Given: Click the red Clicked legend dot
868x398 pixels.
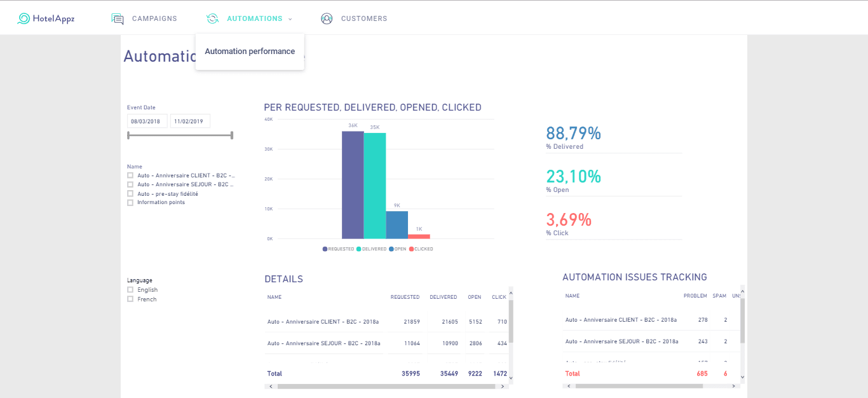Looking at the screenshot, I should (x=411, y=249).
